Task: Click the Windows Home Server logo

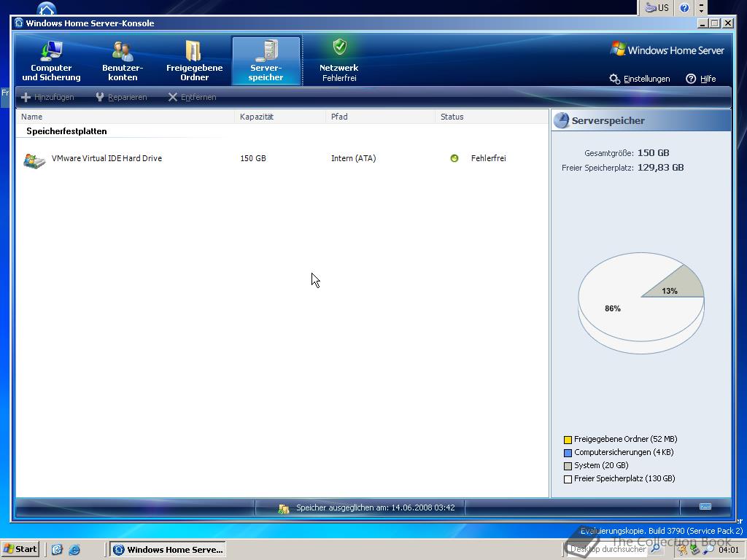Action: tap(667, 50)
